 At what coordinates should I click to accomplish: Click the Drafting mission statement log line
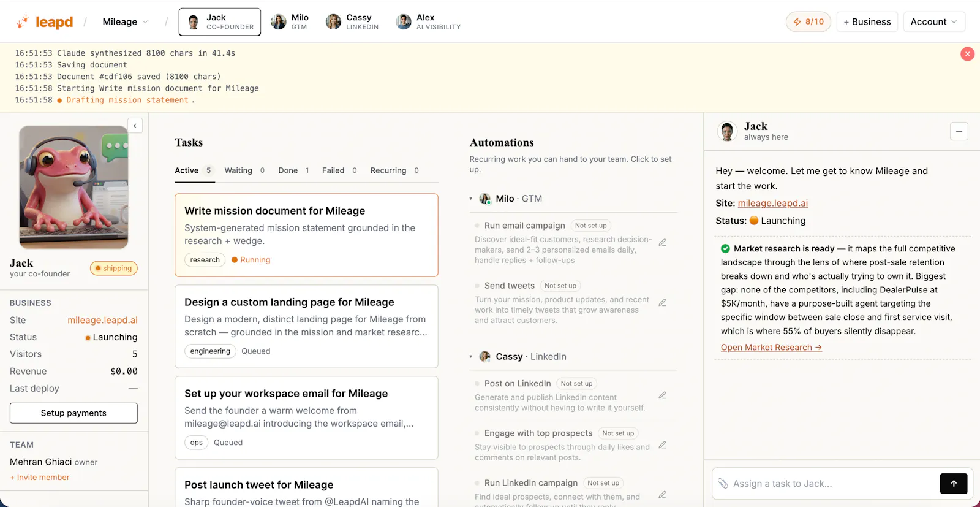click(127, 101)
